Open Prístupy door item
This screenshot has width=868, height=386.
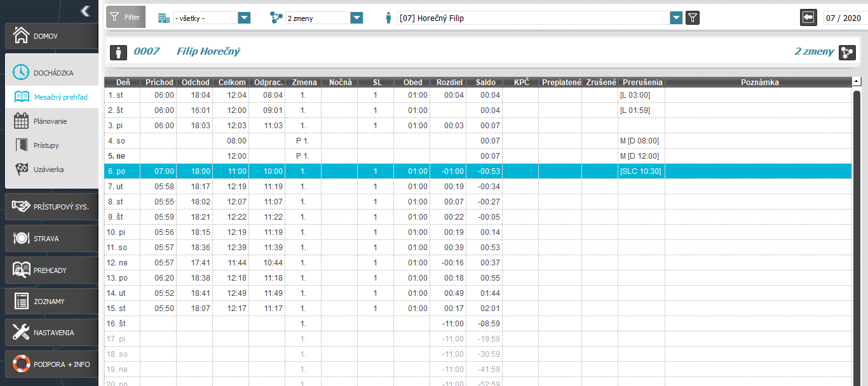[53, 145]
